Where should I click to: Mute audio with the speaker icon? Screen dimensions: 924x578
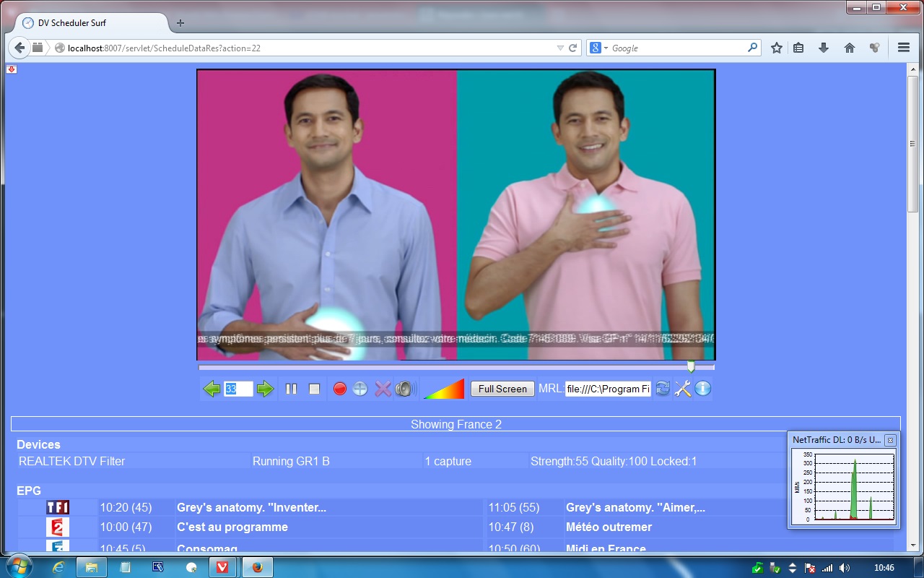tap(404, 389)
